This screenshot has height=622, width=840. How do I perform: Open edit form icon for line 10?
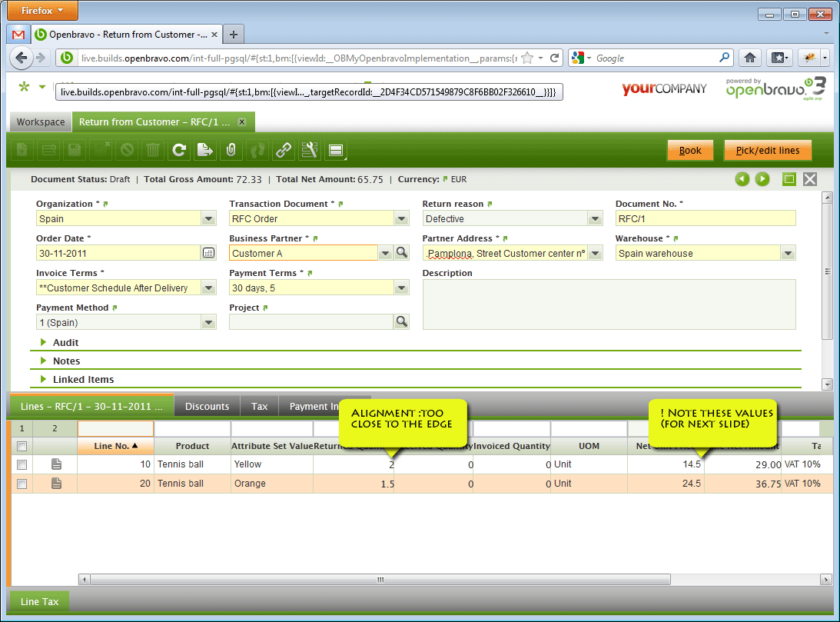click(56, 464)
